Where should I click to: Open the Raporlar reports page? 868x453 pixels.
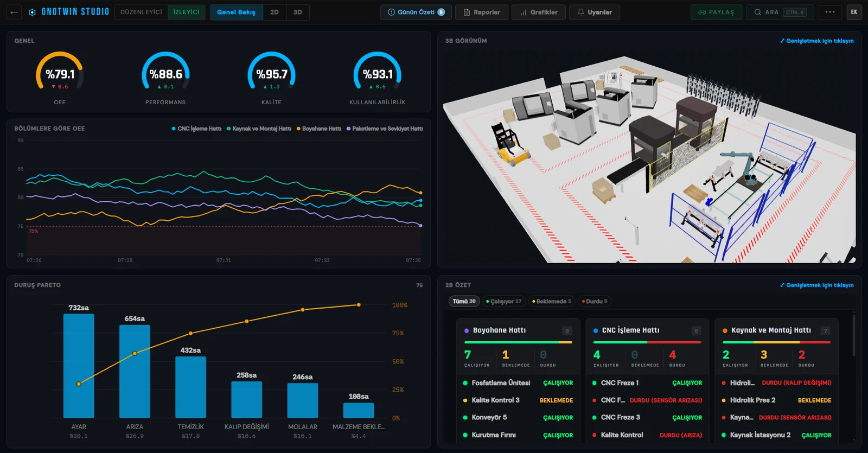[x=482, y=12]
